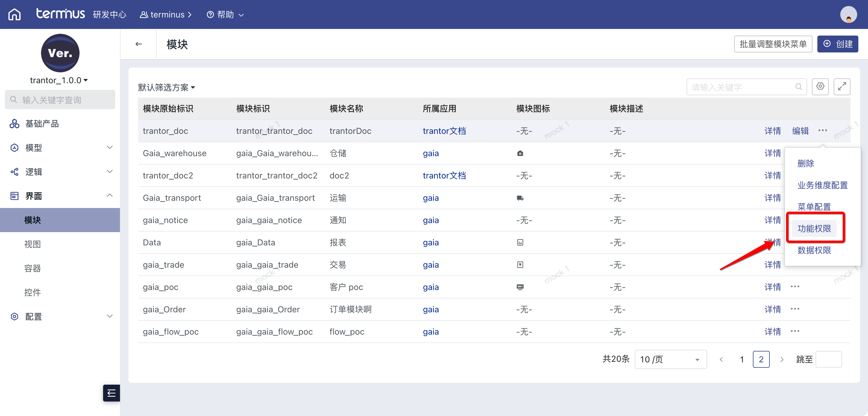Select 业务维度配置 from the popup menu
The image size is (868, 416).
point(822,185)
